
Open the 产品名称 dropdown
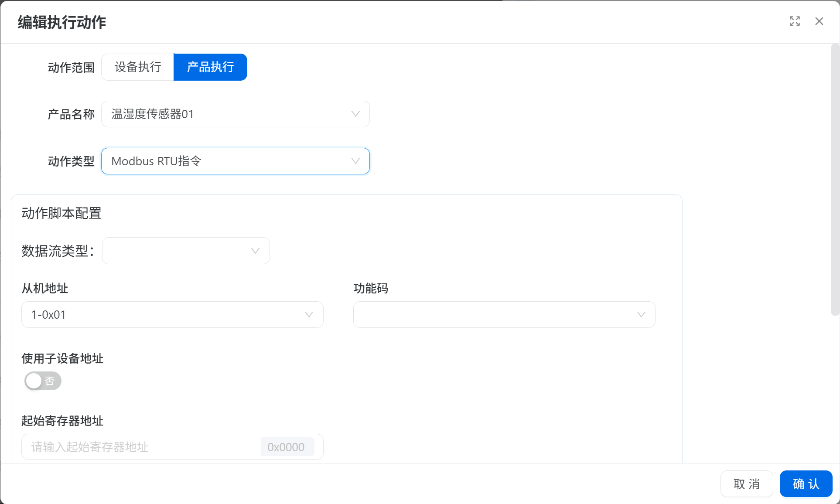(227, 114)
